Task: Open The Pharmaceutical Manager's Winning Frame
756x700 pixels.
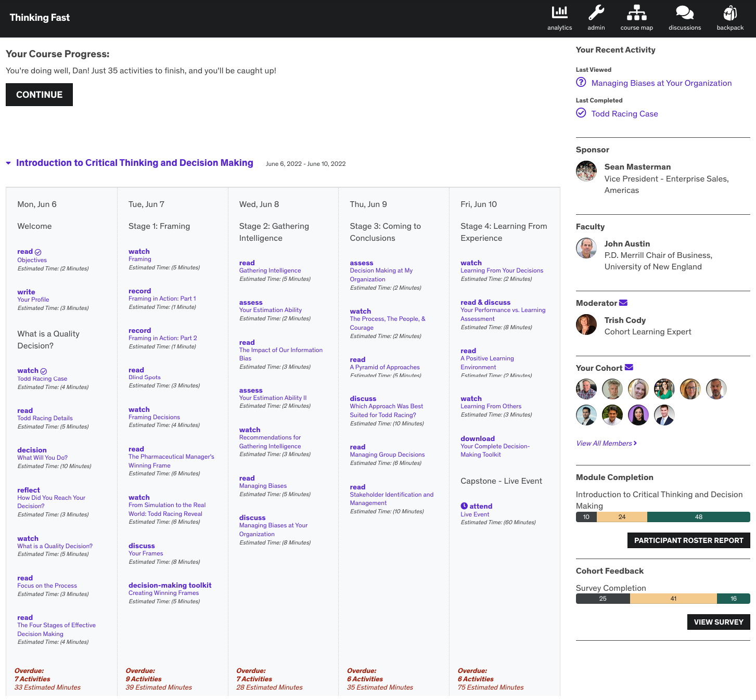Action: [x=171, y=461]
